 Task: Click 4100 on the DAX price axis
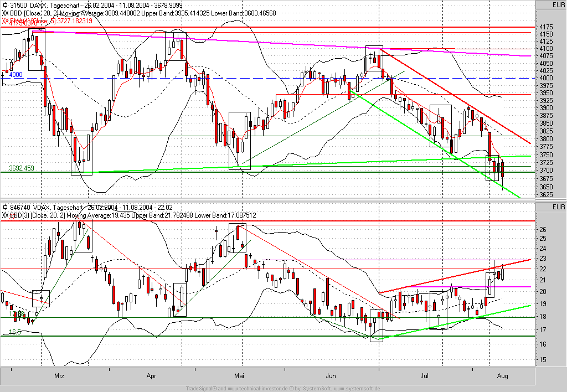pos(546,49)
